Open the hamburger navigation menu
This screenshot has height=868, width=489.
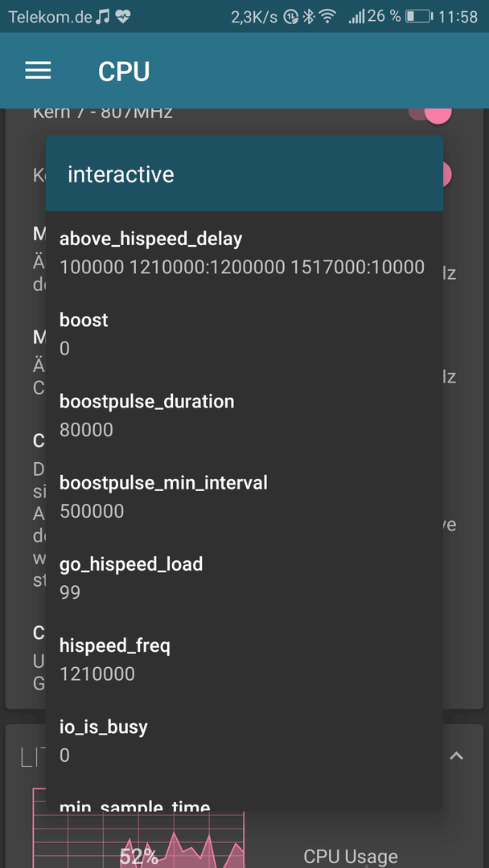39,71
